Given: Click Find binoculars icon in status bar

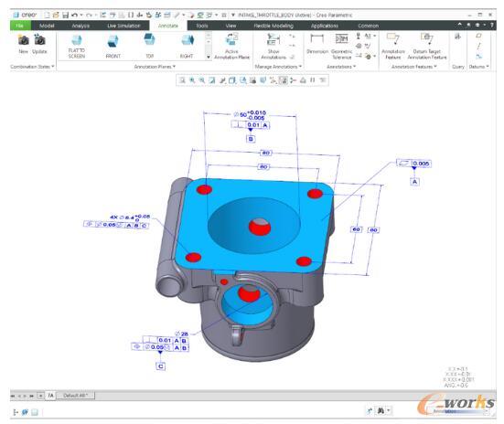Looking at the screenshot, I should (381, 410).
